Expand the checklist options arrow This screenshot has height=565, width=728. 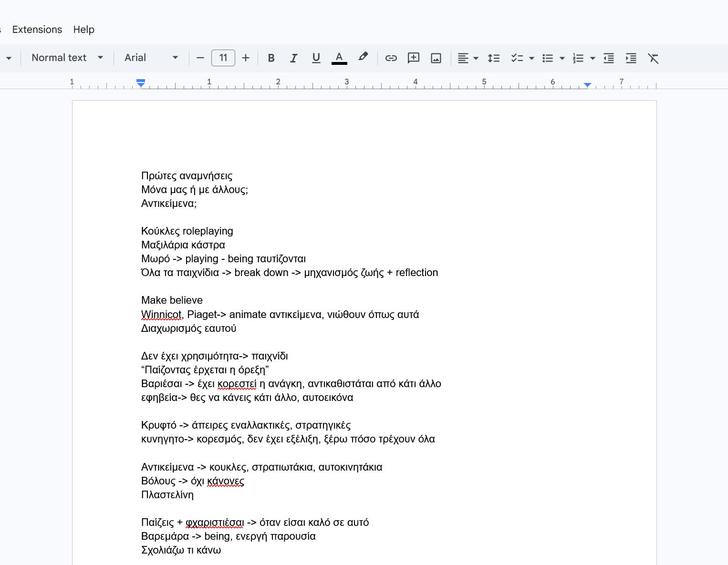coord(531,58)
